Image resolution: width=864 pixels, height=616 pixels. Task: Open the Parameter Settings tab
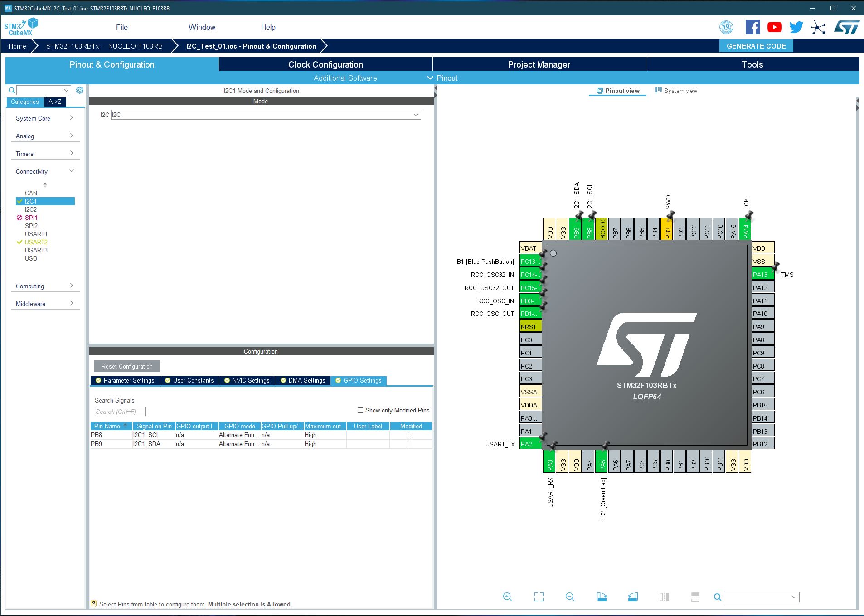tap(125, 380)
